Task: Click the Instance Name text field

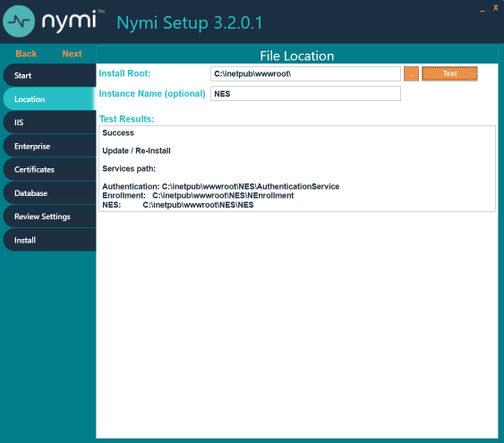Action: tap(305, 94)
